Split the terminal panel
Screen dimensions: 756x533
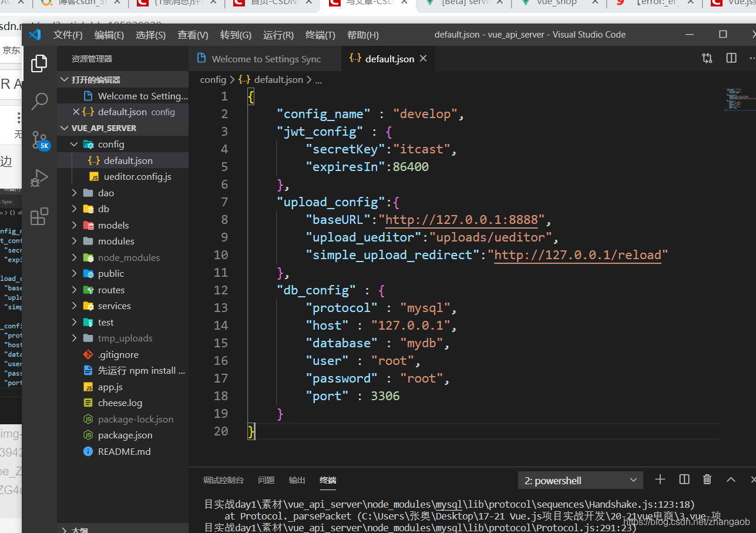click(684, 480)
